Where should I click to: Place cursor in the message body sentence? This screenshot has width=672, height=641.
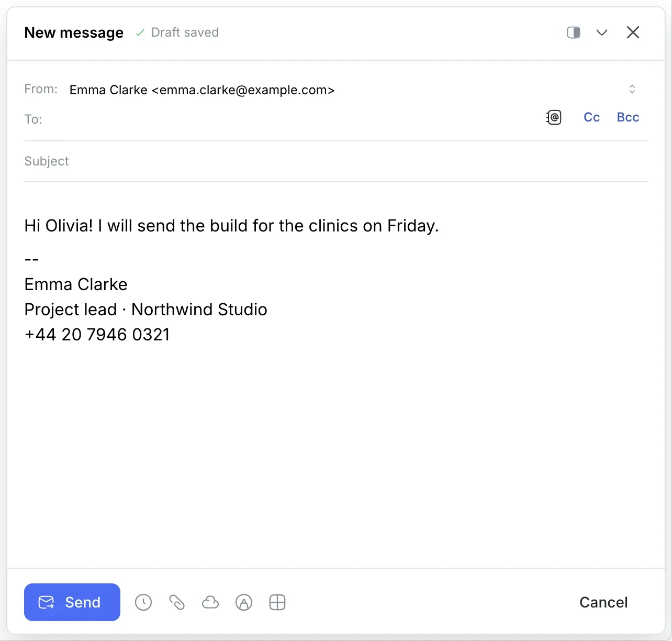coord(231,226)
